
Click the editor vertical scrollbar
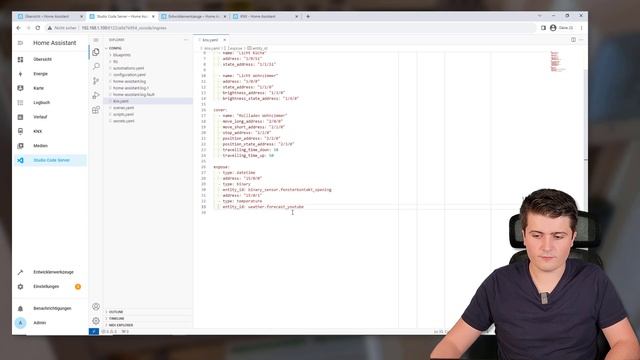point(586,114)
